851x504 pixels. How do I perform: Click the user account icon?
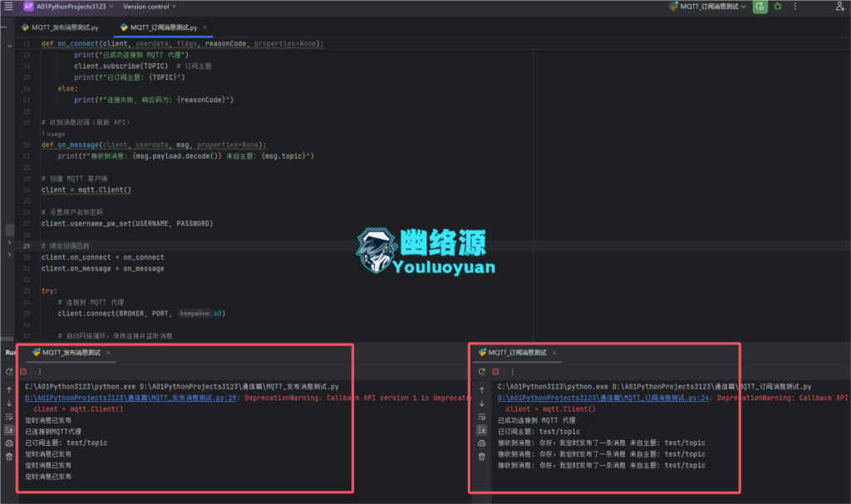[x=839, y=7]
